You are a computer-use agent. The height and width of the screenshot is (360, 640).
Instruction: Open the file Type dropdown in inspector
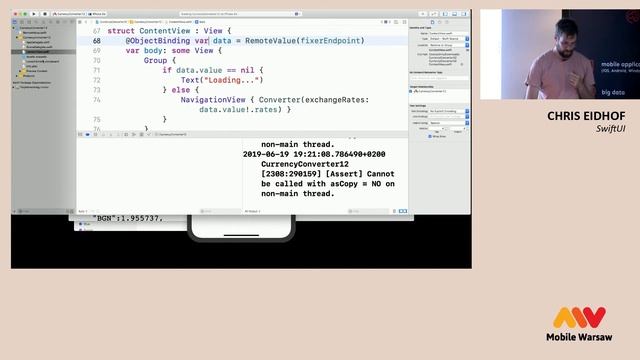coord(449,39)
